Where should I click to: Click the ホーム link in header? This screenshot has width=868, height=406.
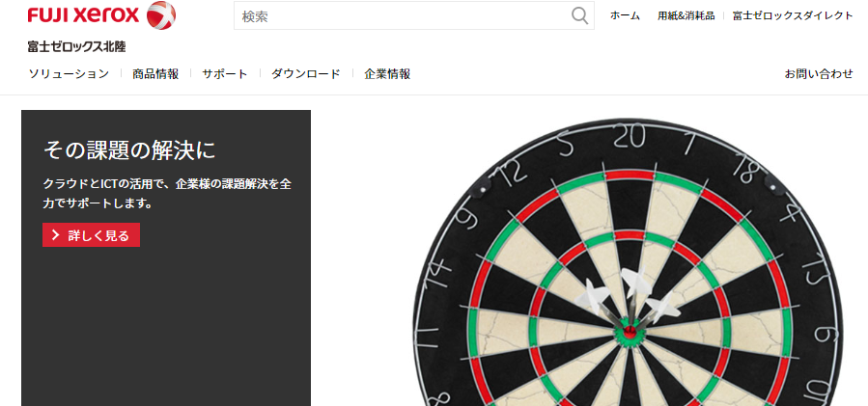tap(625, 15)
